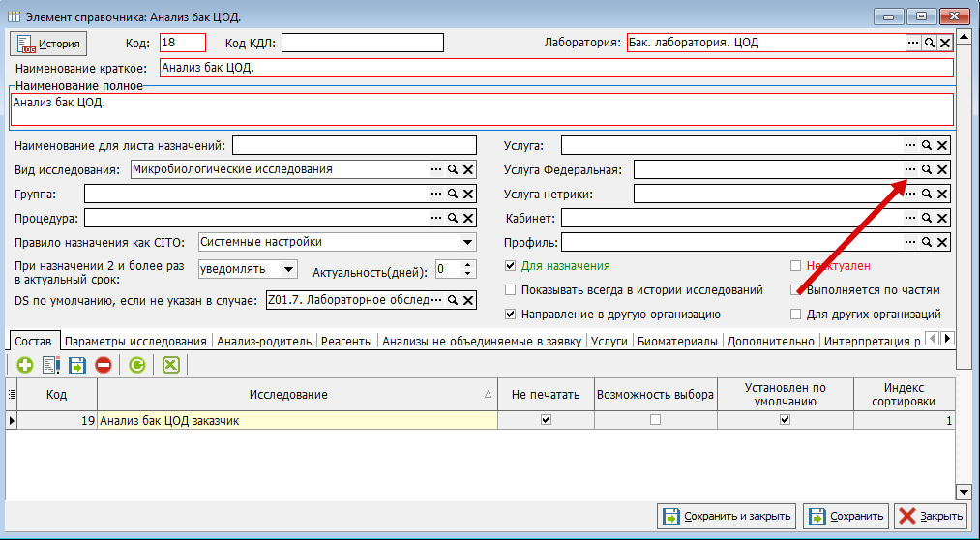The image size is (980, 540).
Task: Export table using the green Excel icon
Action: (x=170, y=365)
